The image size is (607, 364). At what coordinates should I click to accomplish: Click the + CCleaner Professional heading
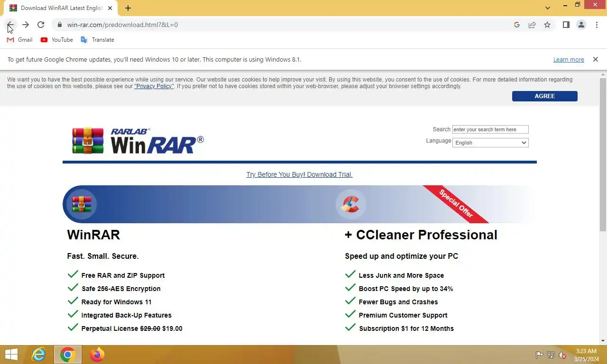point(421,235)
